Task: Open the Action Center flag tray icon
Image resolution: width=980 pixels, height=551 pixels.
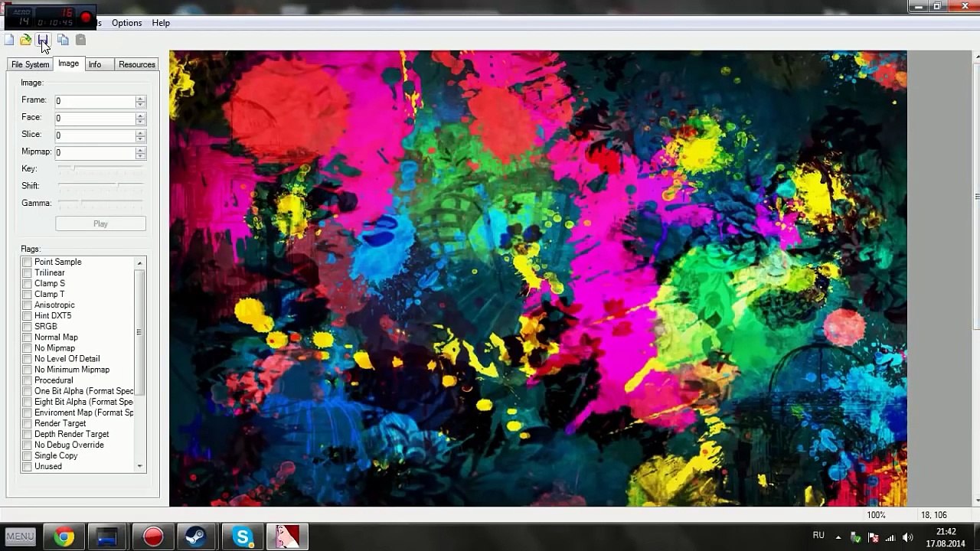Action: coord(874,537)
